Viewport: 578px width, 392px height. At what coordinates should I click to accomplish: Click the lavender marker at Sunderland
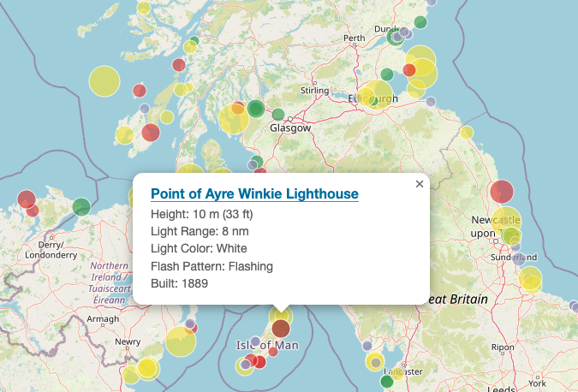click(519, 258)
